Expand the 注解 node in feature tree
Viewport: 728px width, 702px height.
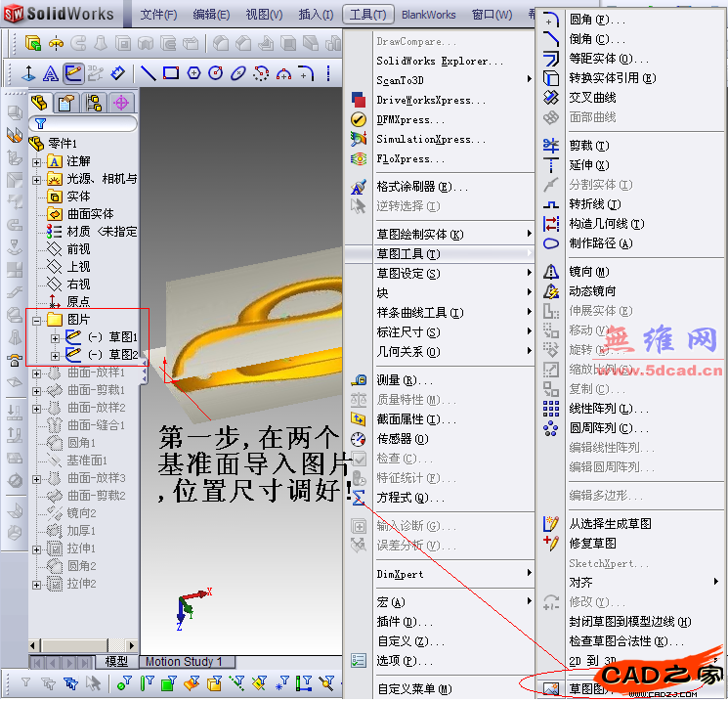coord(37,161)
